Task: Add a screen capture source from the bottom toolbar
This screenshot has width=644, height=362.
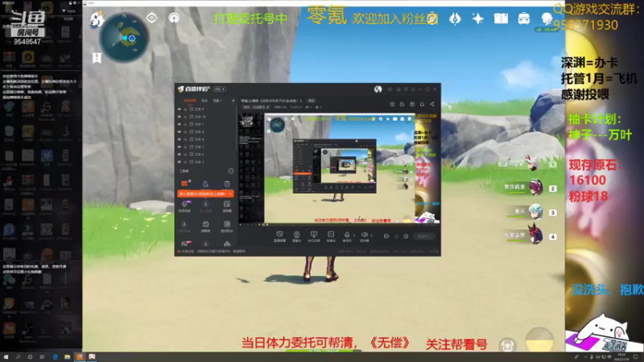Action: pos(279,237)
